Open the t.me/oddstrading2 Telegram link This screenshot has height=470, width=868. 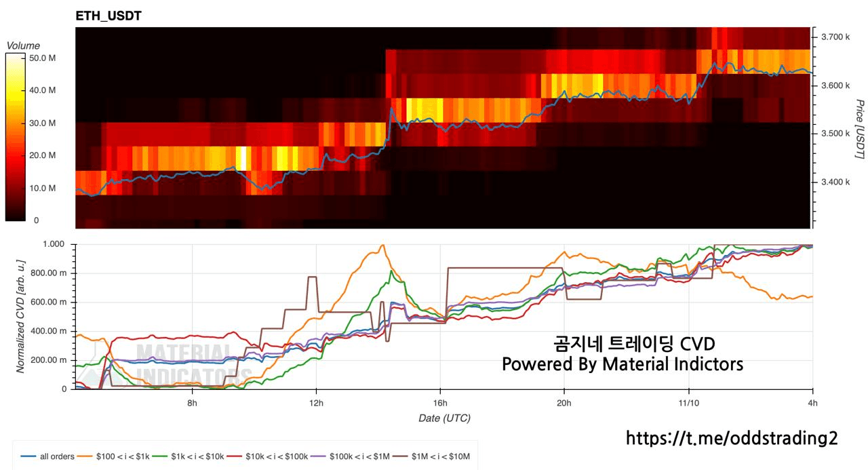click(731, 438)
